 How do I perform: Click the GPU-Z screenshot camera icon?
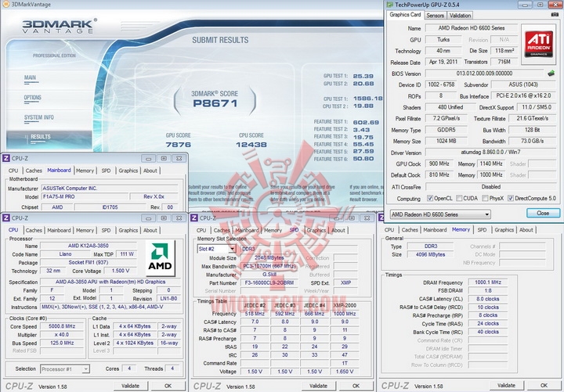pyautogui.click(x=555, y=15)
